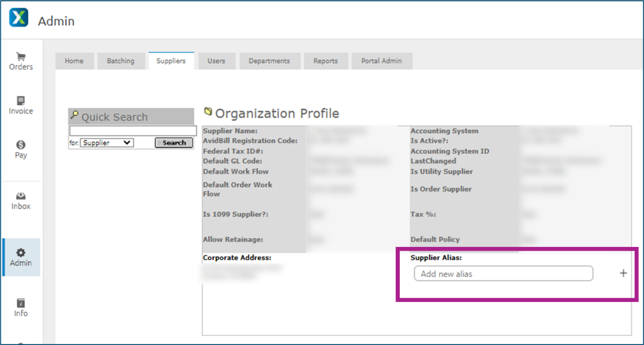
Task: Open the Portal Admin tab
Action: (x=382, y=61)
